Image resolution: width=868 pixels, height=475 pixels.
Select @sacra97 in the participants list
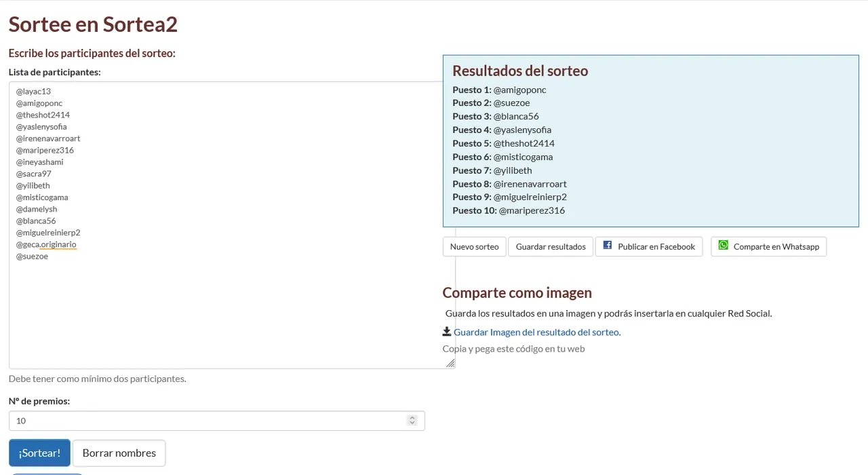click(x=34, y=174)
